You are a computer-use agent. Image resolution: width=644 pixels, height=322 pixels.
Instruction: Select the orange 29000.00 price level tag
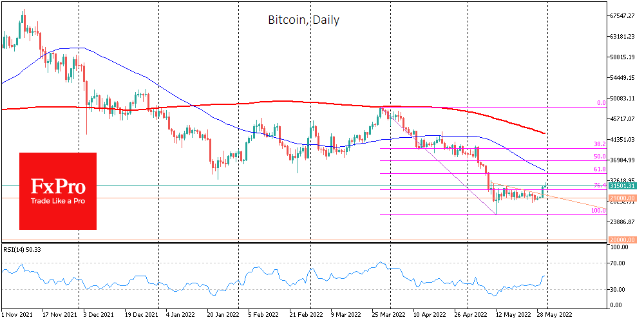(x=623, y=198)
